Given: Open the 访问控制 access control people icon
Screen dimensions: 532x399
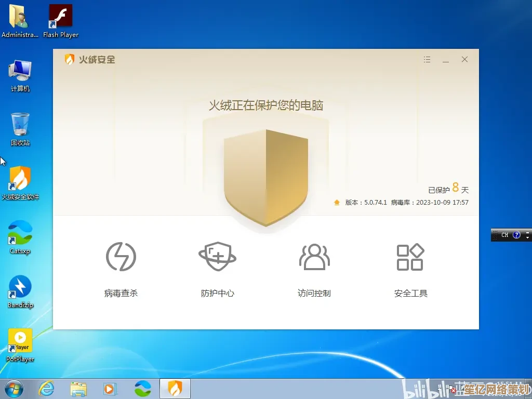Looking at the screenshot, I should point(314,257).
